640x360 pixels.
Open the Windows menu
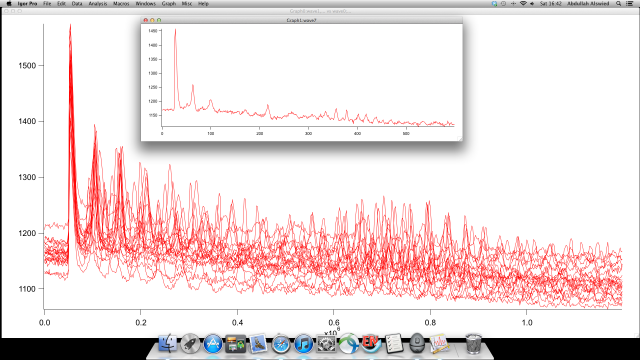145,4
